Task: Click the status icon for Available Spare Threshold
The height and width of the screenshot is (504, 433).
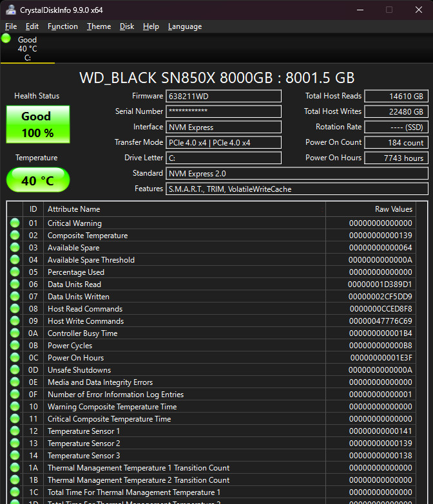Action: pyautogui.click(x=15, y=259)
